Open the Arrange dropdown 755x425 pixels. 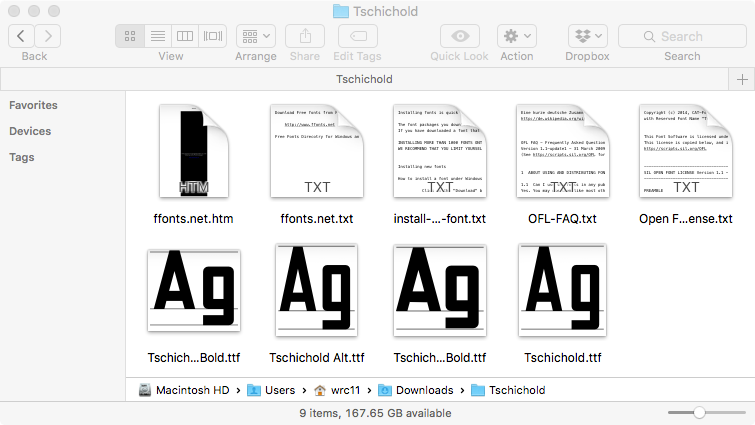256,36
